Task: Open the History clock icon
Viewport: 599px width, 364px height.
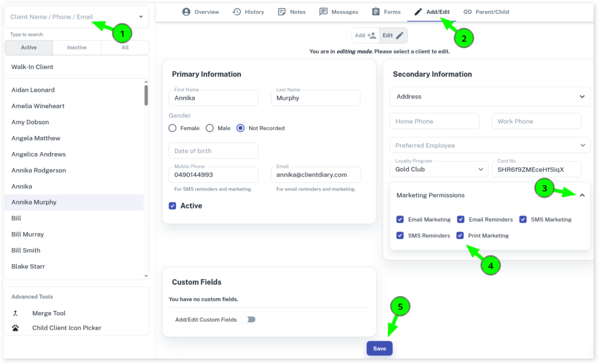Action: [x=237, y=12]
